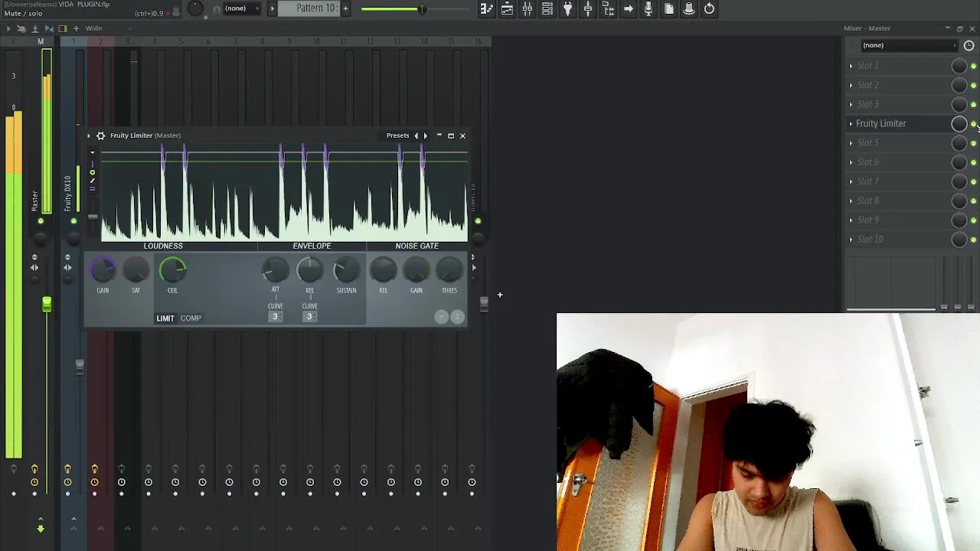
Task: Adjust the SUSTAIN knob
Action: 346,269
